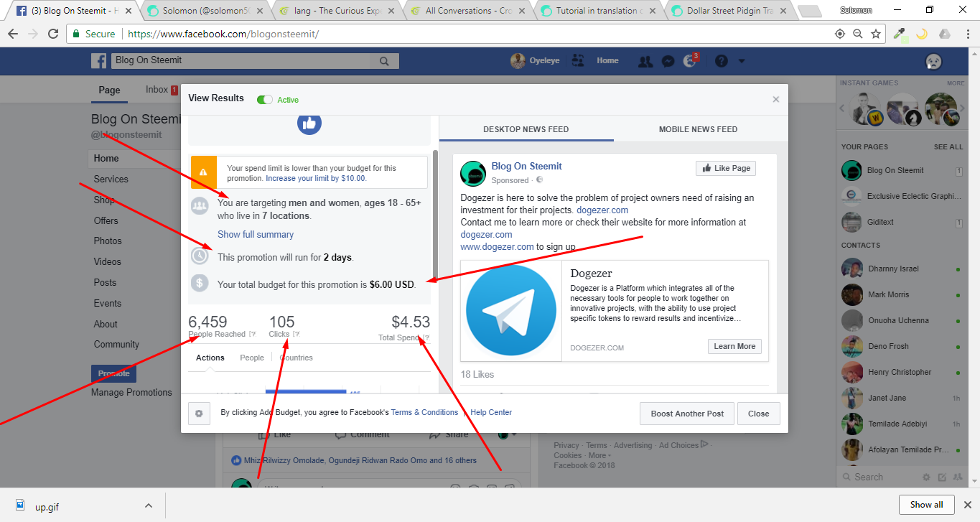Open up.gif downloaded file
The image size is (980, 522).
[x=47, y=507]
